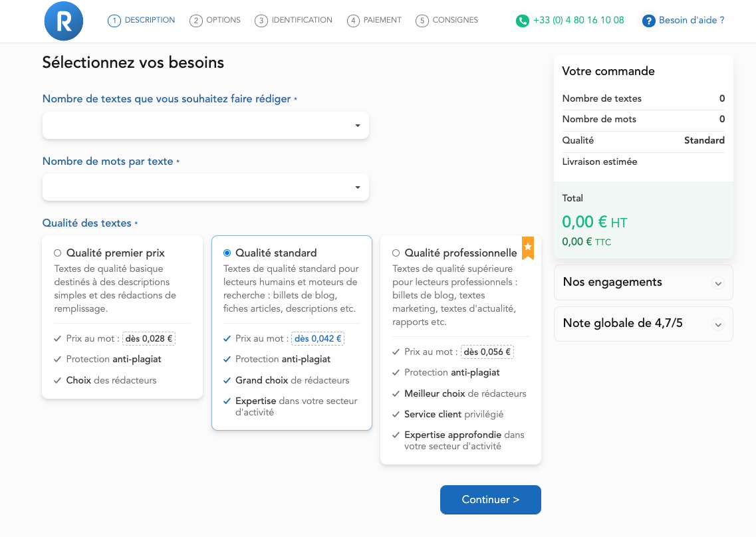Click the blue question mark help icon
Image resolution: width=756 pixels, height=537 pixels.
point(648,21)
